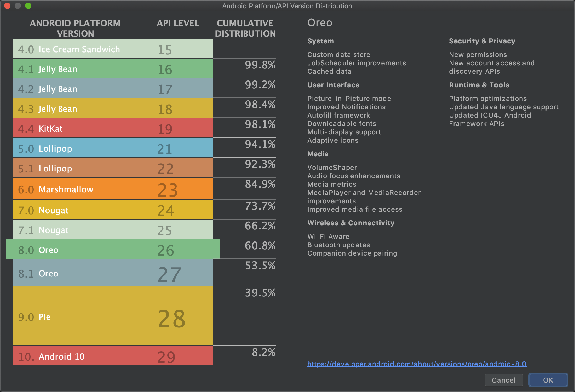The image size is (575, 392).
Task: Select the 5.0 Lollipop row
Action: (112, 148)
